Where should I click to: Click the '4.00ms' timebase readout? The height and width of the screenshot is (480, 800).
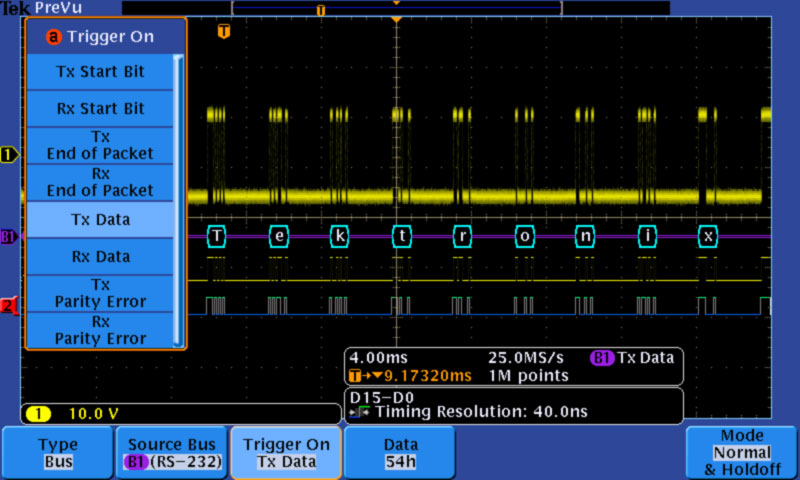[378, 358]
